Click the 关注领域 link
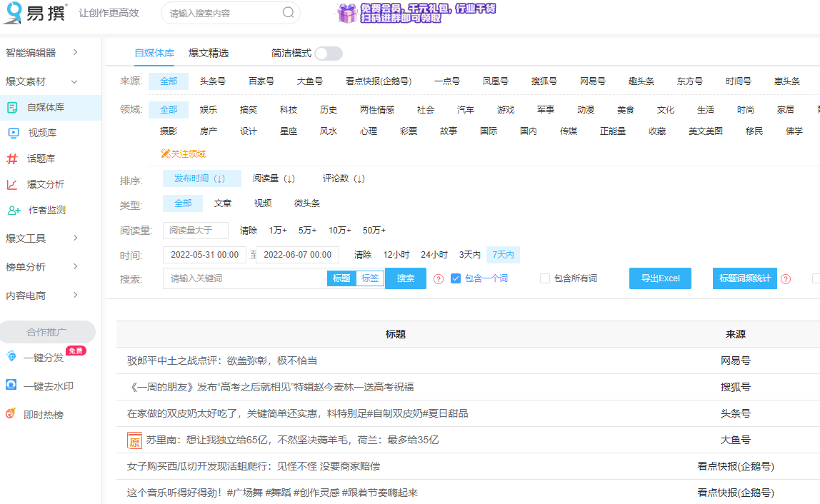The width and height of the screenshot is (820, 504). tap(189, 153)
